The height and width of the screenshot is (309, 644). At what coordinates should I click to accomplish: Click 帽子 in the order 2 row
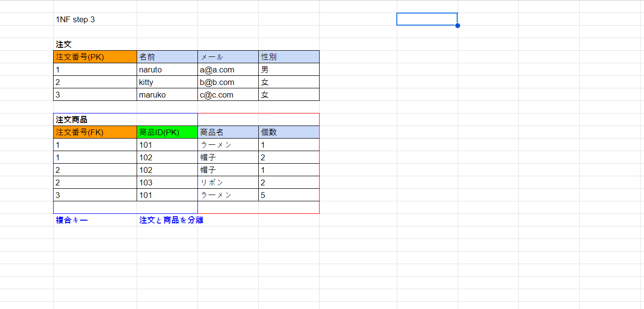pos(228,170)
